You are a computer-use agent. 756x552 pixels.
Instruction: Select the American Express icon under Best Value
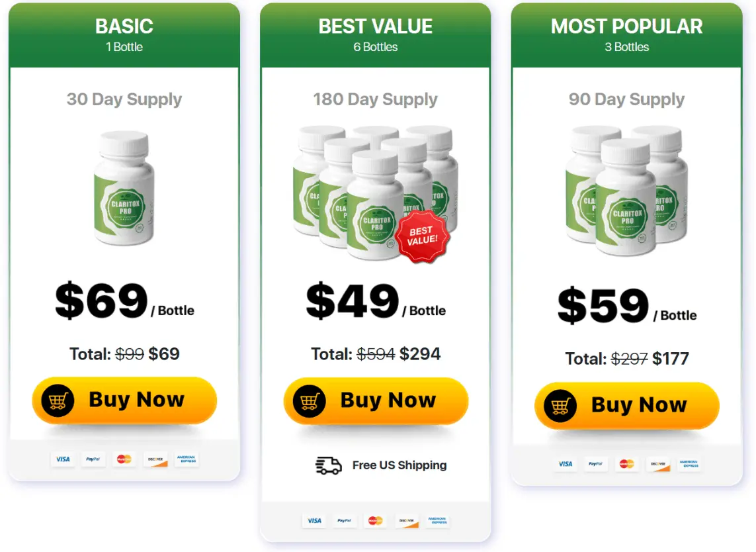point(437,521)
